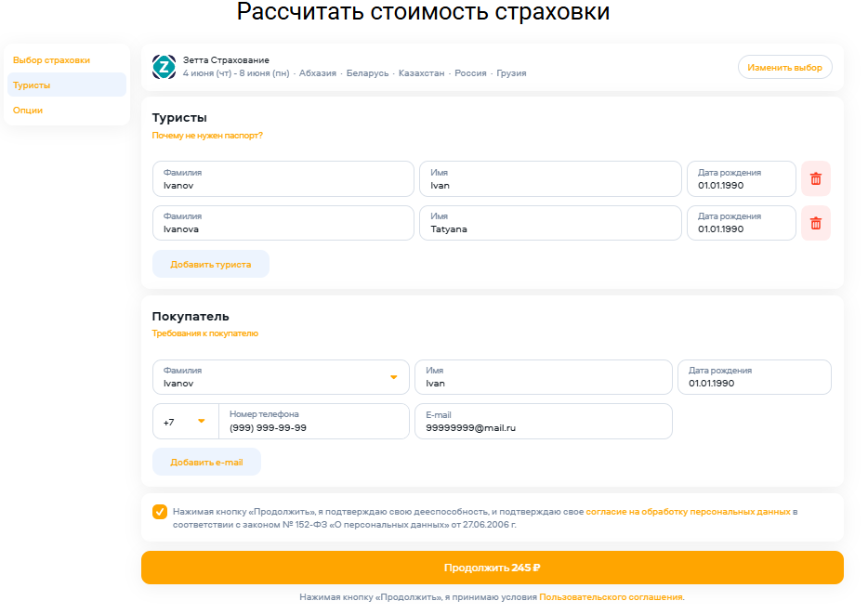Expand the buyer surname dropdown arrow

(393, 377)
